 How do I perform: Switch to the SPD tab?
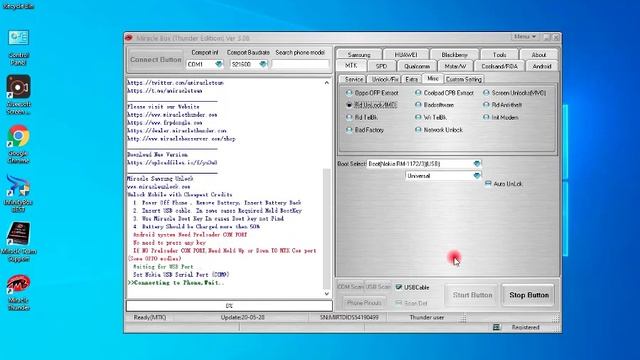381,66
